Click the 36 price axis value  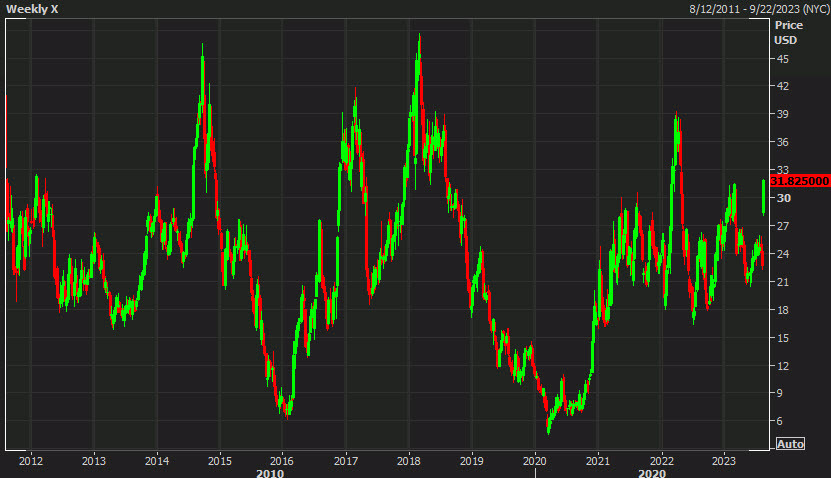[783, 142]
